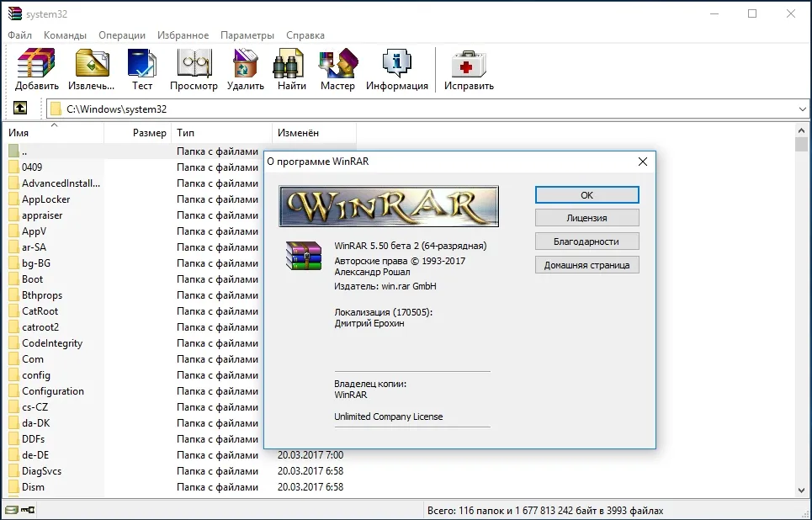
Task: Select the cs-CZ folder
Action: point(34,407)
